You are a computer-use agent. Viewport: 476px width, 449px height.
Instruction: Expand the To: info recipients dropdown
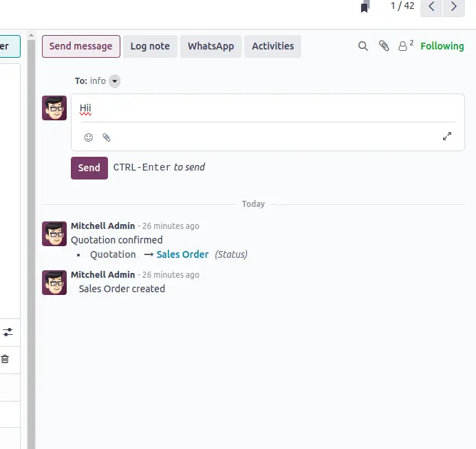(114, 81)
